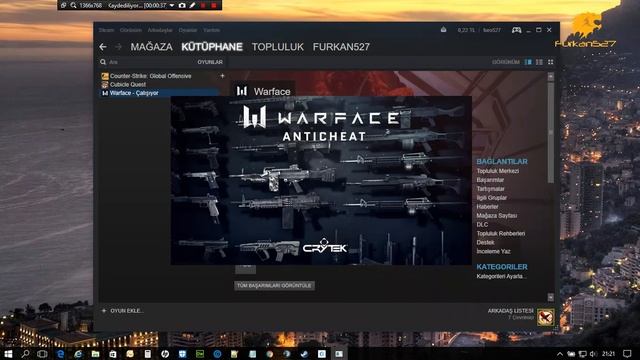Click the library search magnifier icon

pyautogui.click(x=103, y=62)
